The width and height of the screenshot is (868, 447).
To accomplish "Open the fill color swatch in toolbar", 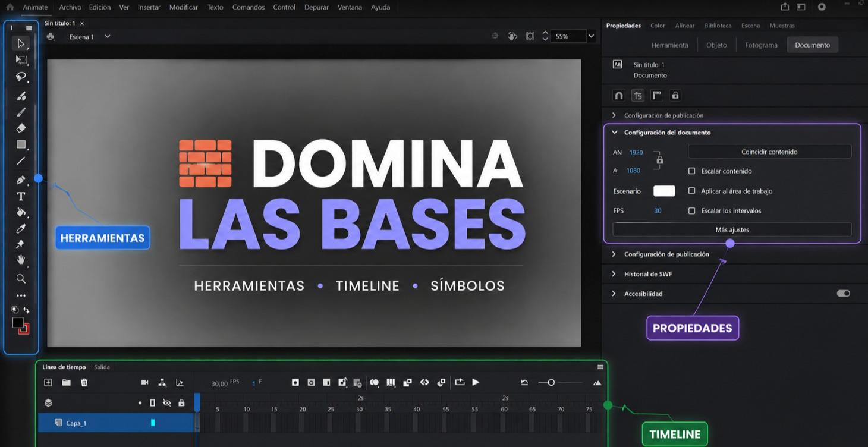I will [x=18, y=323].
